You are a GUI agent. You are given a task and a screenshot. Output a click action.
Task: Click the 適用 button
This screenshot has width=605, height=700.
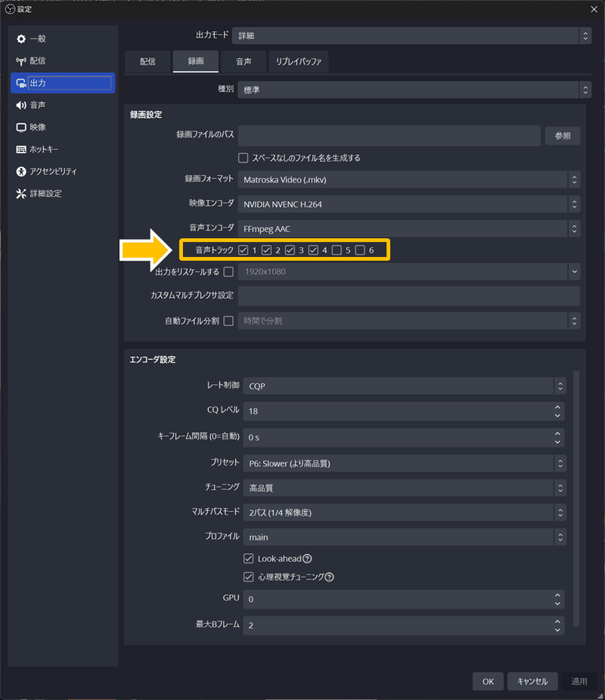coord(579,682)
